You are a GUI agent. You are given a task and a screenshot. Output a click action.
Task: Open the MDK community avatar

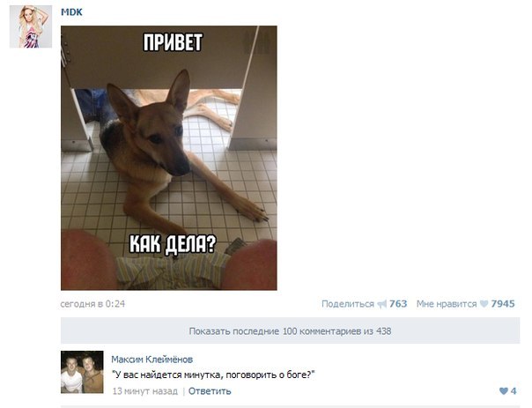tap(31, 26)
